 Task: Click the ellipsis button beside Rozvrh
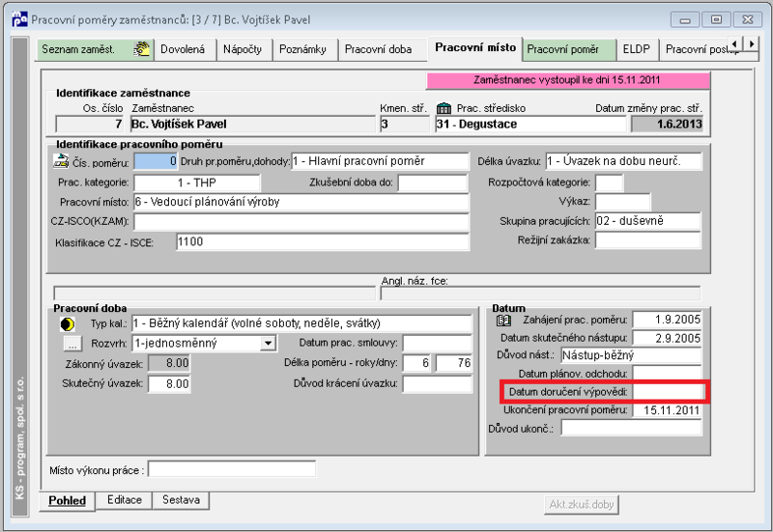click(72, 344)
